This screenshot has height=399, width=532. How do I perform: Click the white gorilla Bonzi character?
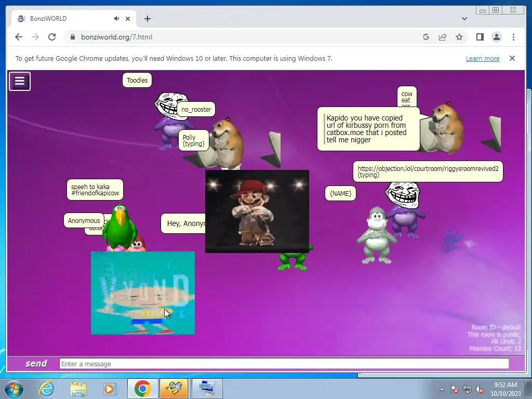376,235
